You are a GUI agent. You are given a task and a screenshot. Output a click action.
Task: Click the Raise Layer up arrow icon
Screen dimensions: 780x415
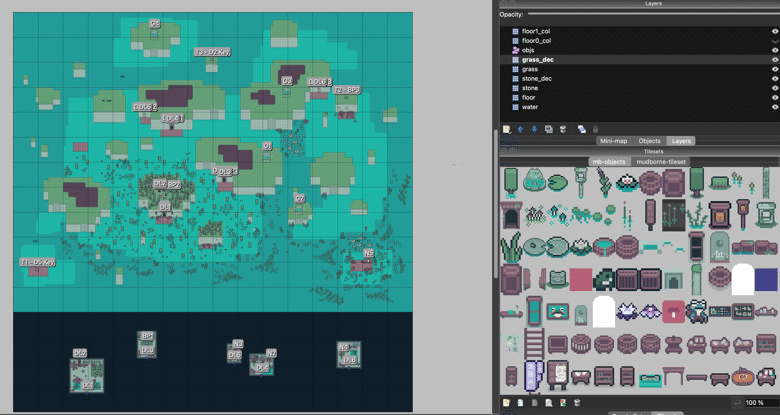tap(520, 129)
